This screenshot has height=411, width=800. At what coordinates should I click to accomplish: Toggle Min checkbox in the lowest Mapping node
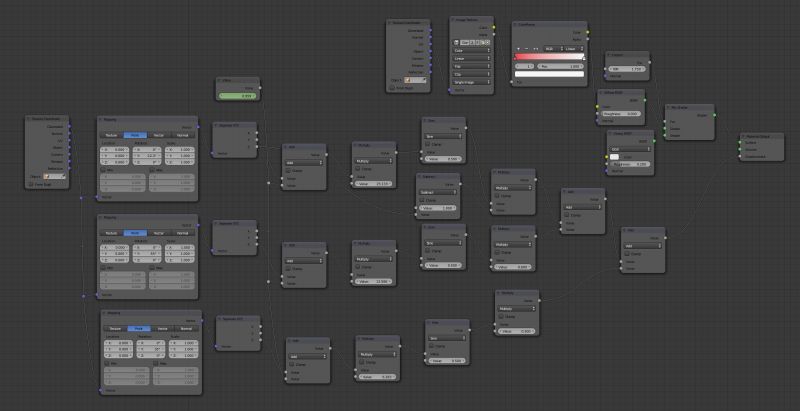pos(107,363)
